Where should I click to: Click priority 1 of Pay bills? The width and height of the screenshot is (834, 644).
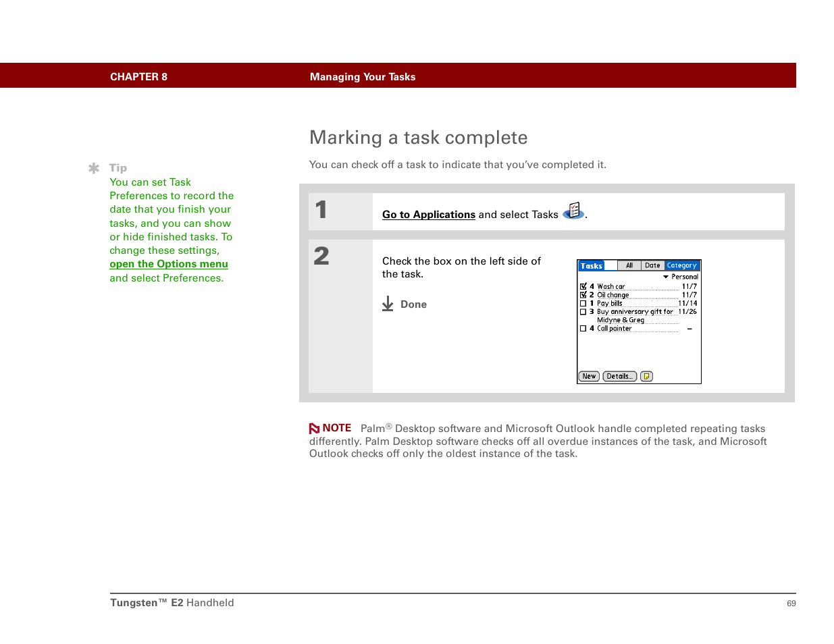pyautogui.click(x=592, y=304)
